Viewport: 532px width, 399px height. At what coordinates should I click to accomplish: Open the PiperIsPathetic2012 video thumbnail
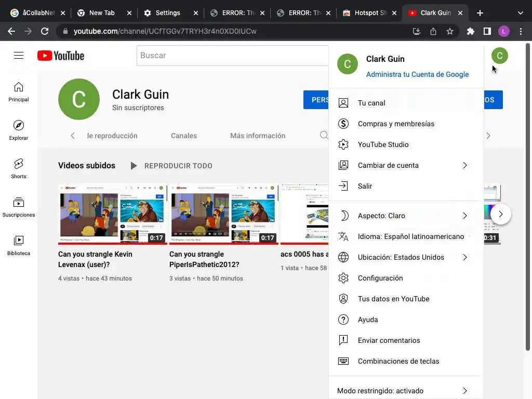point(224,214)
